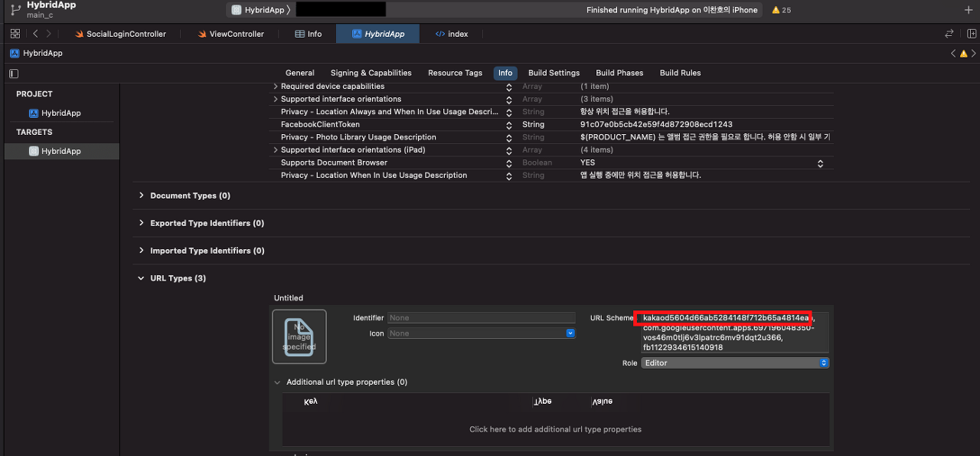Image resolution: width=980 pixels, height=456 pixels.
Task: Open the Role Editor dropdown
Action: (x=735, y=363)
